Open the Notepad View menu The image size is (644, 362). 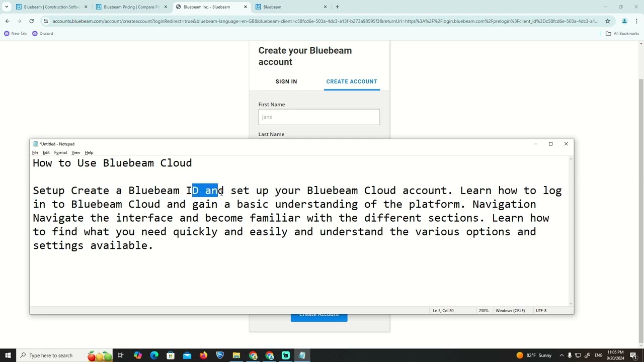coord(75,152)
